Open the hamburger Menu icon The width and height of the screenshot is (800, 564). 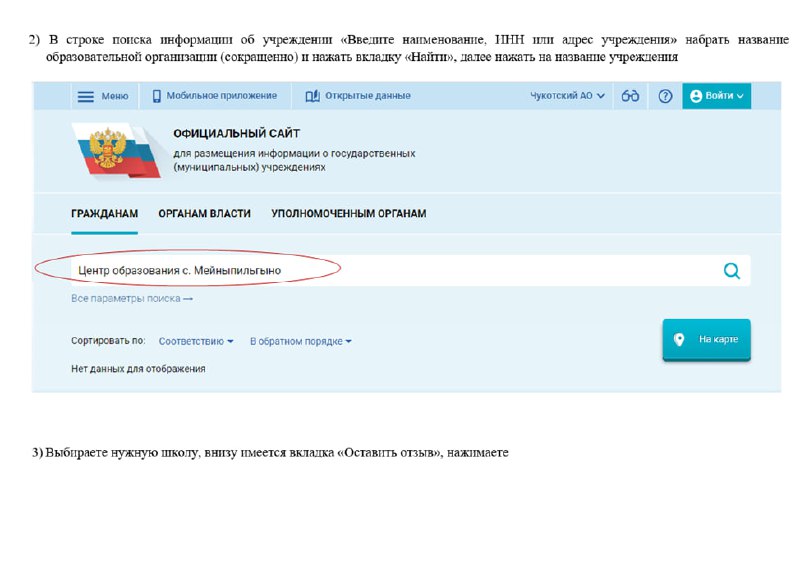tap(86, 96)
